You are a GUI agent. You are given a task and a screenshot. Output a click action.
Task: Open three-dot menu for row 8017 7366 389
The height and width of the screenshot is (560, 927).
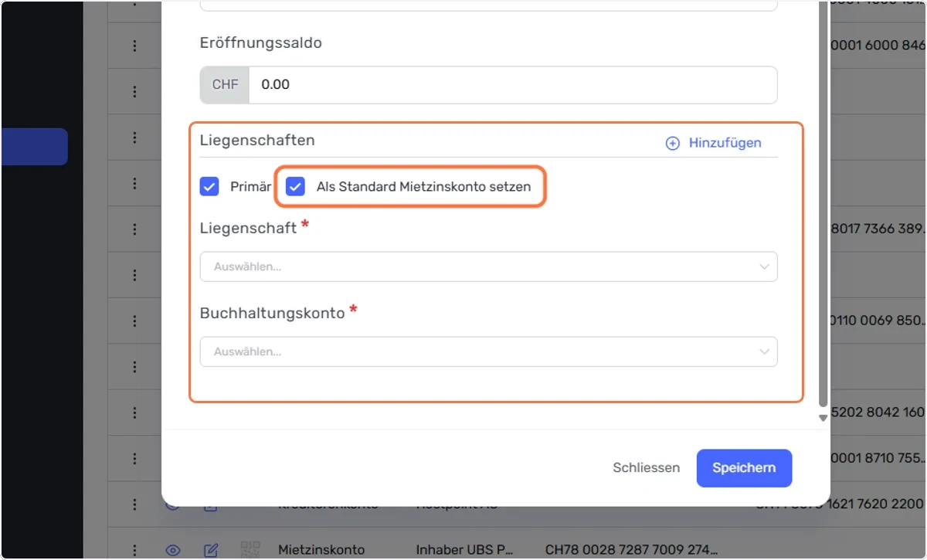click(x=134, y=229)
